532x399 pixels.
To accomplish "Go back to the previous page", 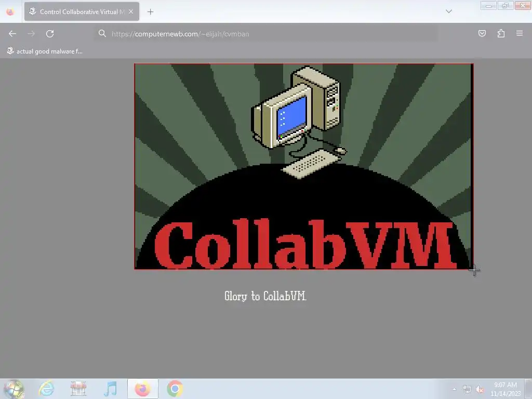I will [x=12, y=34].
